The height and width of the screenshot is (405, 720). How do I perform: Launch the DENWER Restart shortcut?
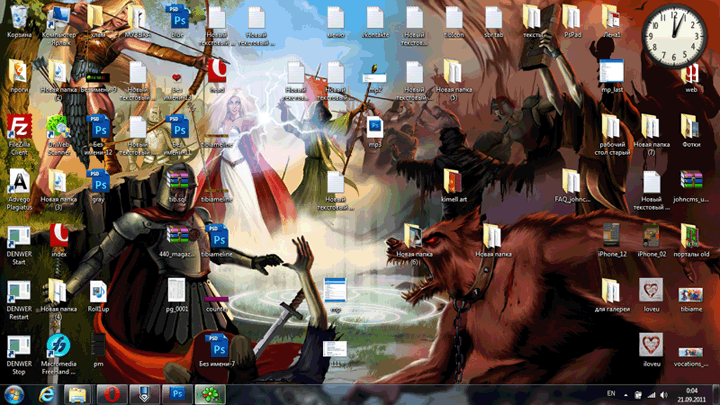(x=18, y=292)
